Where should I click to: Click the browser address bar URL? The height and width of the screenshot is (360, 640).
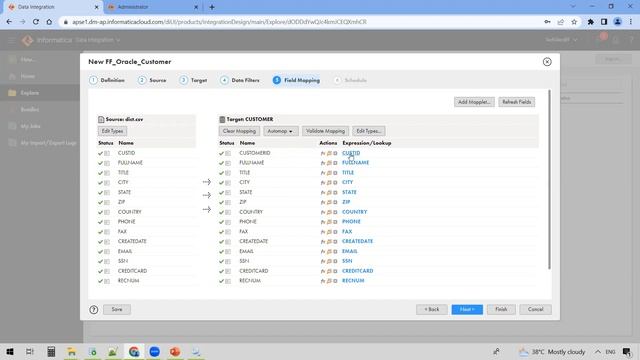click(x=219, y=22)
